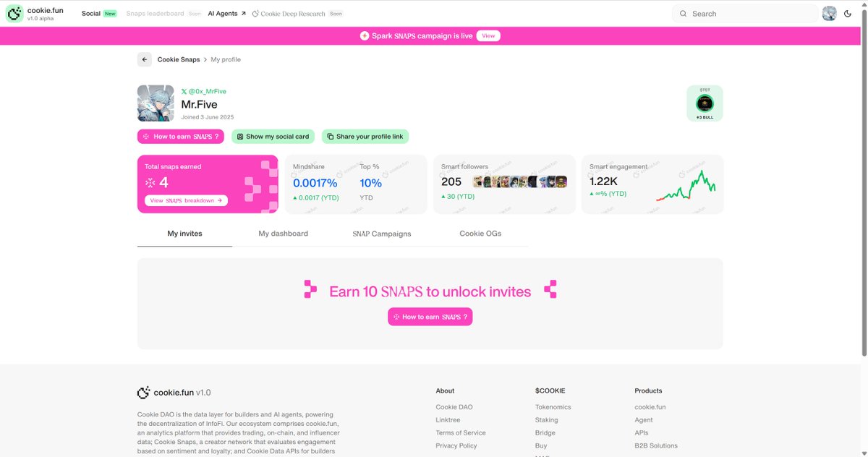Open Agent footer link

(644, 420)
